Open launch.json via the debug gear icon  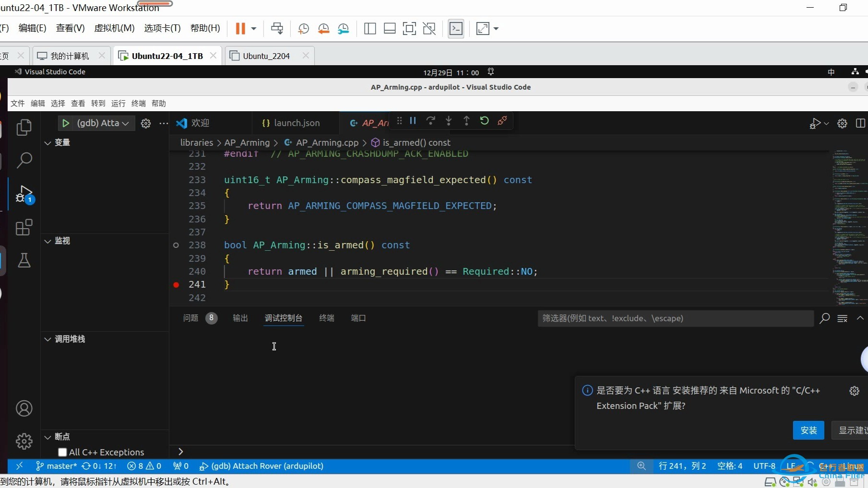click(146, 123)
